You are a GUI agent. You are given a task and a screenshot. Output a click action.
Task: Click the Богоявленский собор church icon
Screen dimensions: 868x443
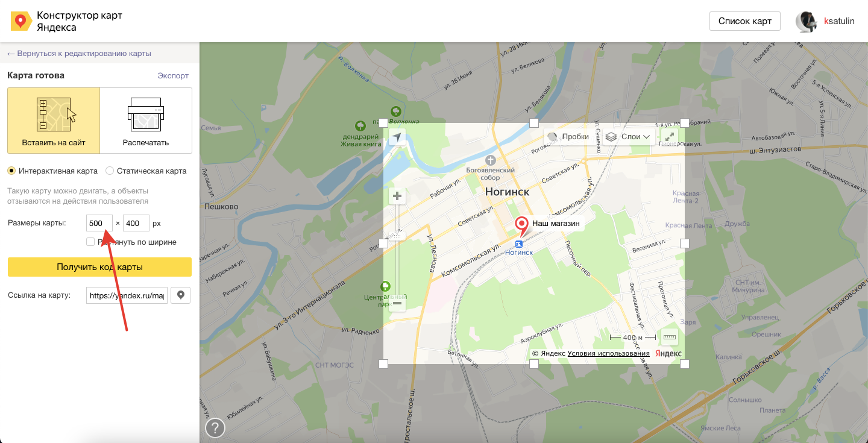[491, 160]
